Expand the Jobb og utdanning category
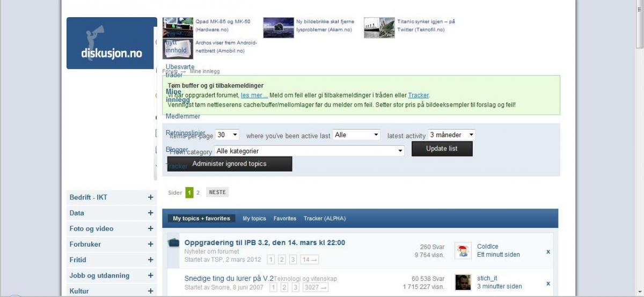Viewport: 644px width, 297px height. pyautogui.click(x=150, y=275)
